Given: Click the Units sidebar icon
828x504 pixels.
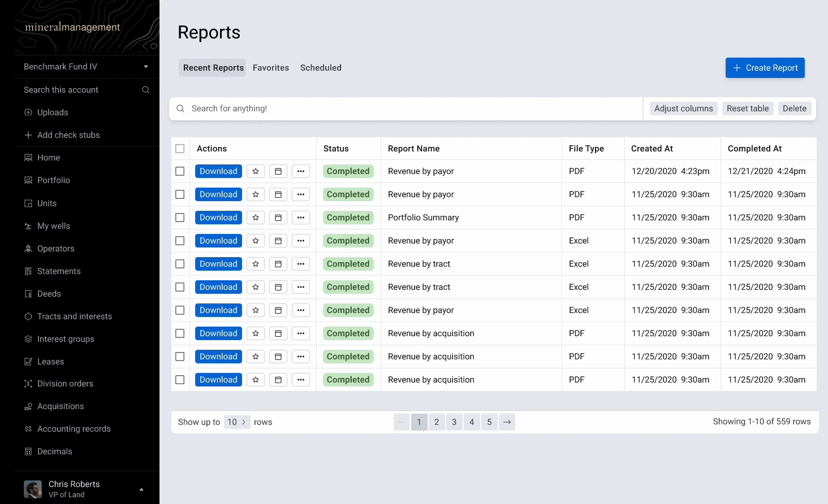Looking at the screenshot, I should (28, 203).
